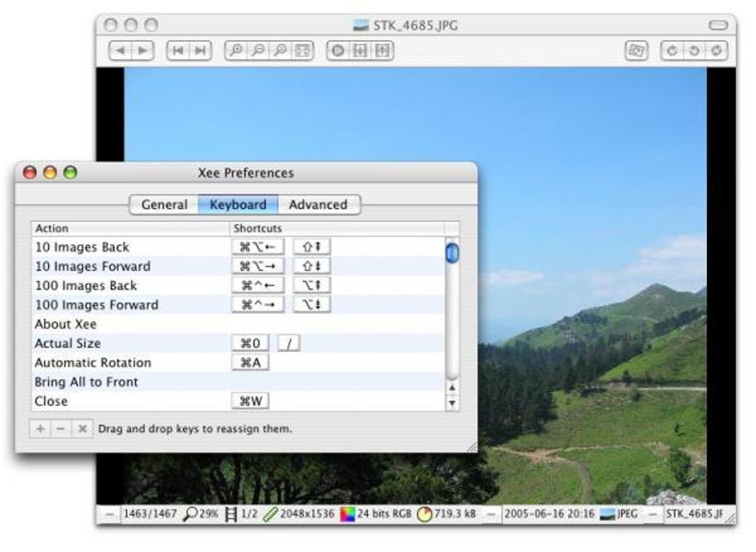Click the zoom in magnifier icon
Viewport: 756px width, 552px height.
(236, 50)
